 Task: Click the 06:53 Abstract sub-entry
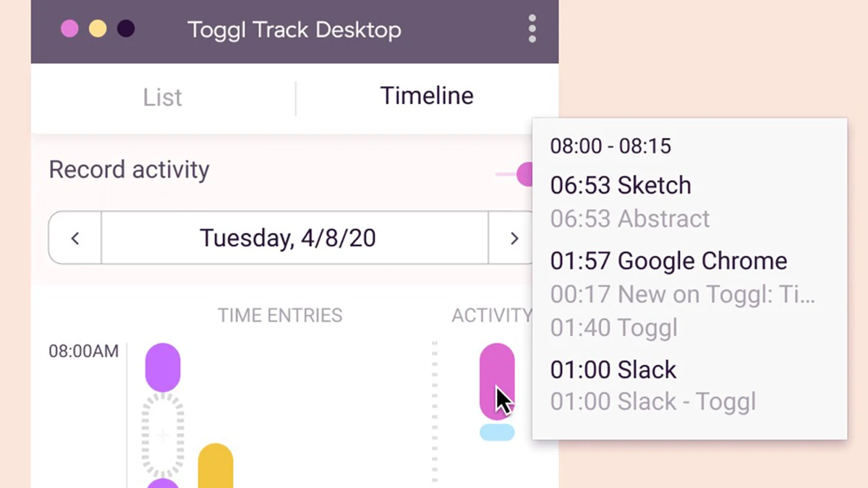(630, 219)
